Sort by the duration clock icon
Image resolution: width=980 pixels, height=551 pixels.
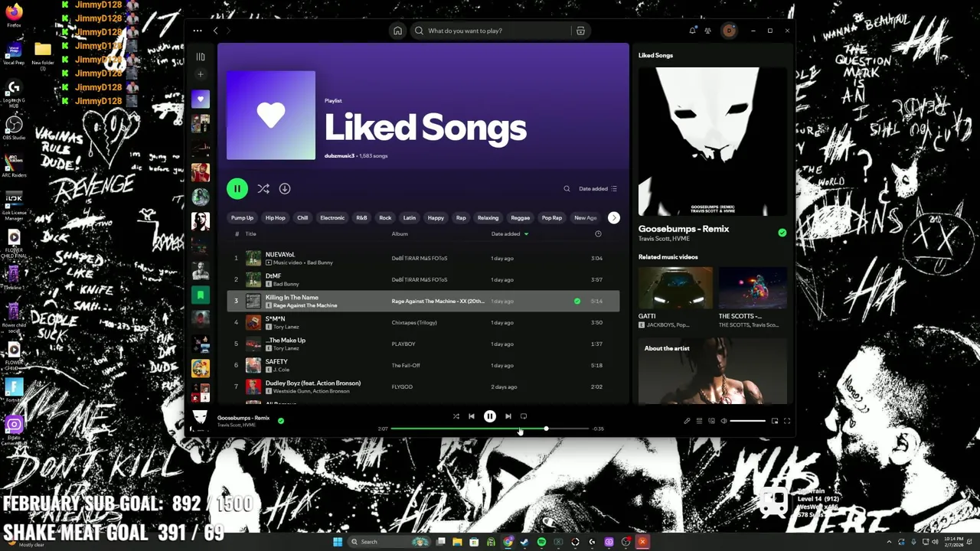pos(598,234)
